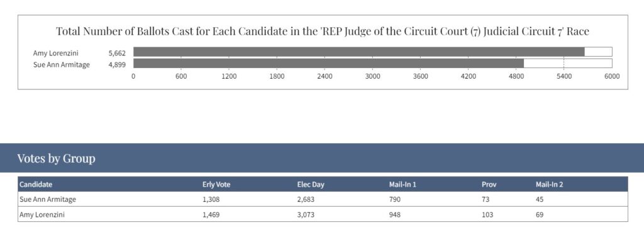Select the Mail-In 1 column header
The height and width of the screenshot is (242, 644).
402,185
